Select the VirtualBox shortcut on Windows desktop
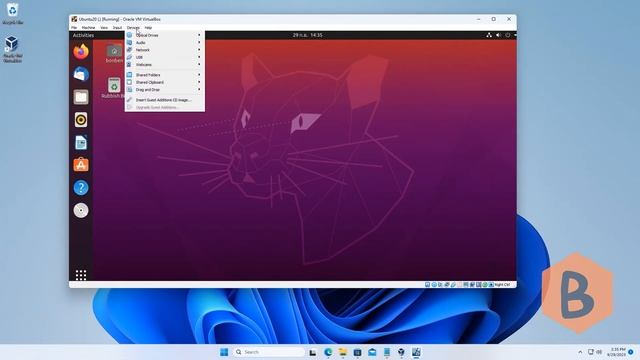 (12, 49)
